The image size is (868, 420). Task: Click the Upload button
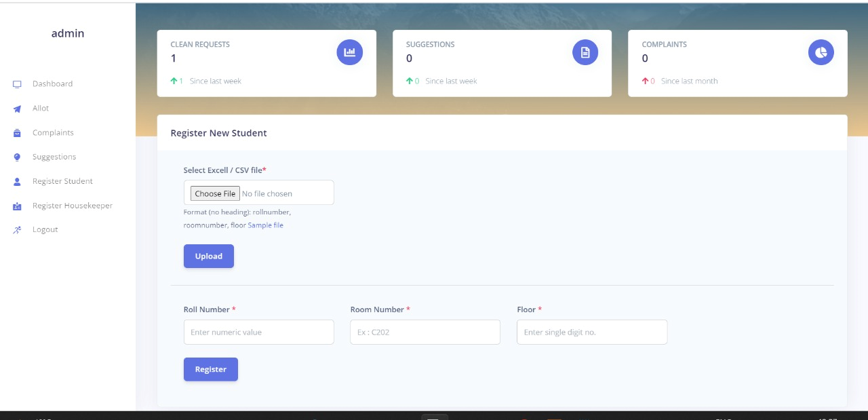coord(209,256)
